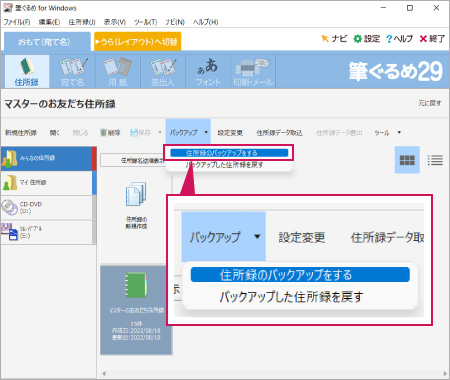Switch to うら(レイアウト)へ切替 tab
This screenshot has height=380, width=450.
pyautogui.click(x=137, y=42)
